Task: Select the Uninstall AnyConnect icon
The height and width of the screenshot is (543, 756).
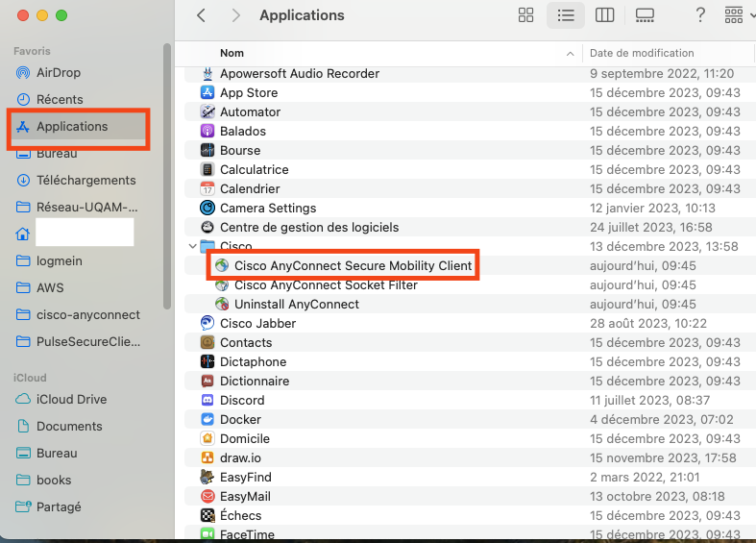Action: pyautogui.click(x=222, y=305)
